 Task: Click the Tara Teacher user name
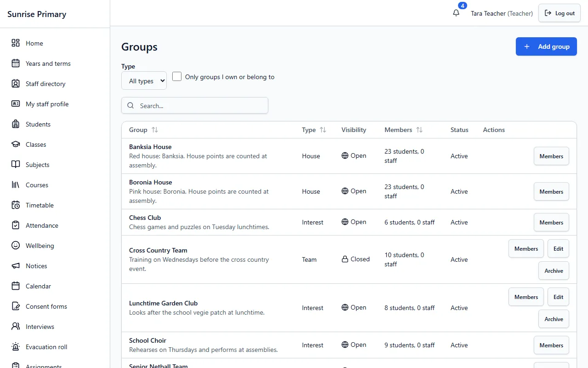pos(488,13)
